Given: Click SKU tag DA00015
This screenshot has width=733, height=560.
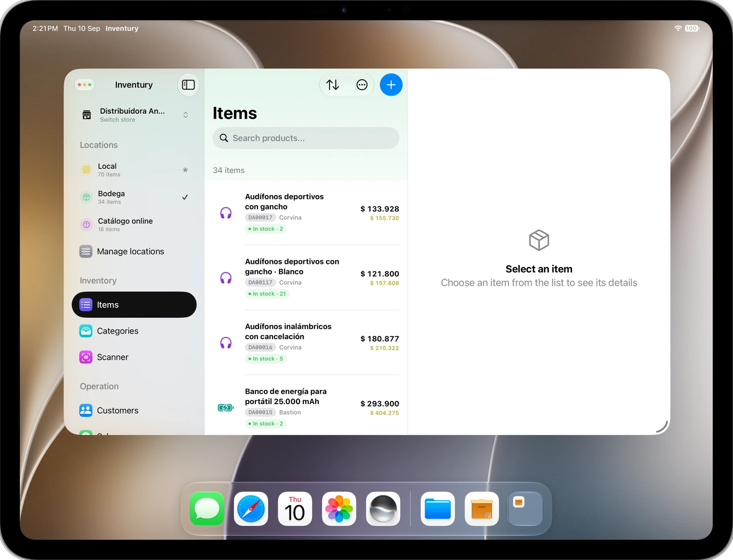Looking at the screenshot, I should [x=260, y=412].
